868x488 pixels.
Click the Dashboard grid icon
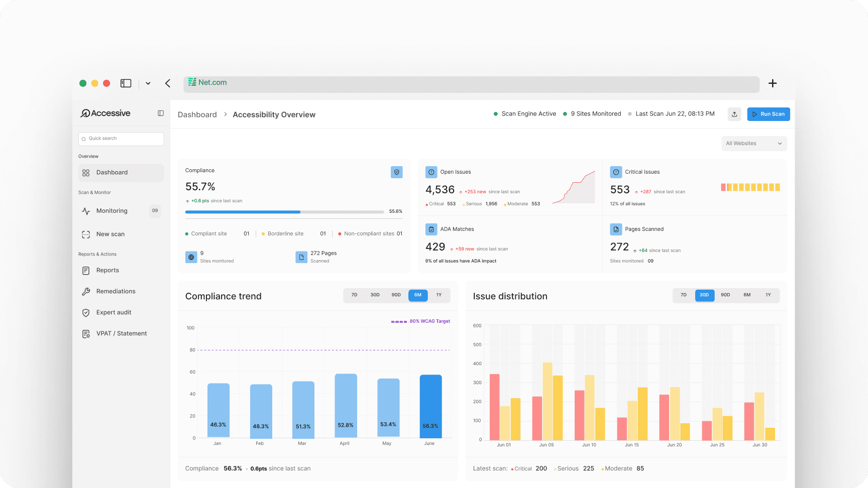tap(86, 173)
